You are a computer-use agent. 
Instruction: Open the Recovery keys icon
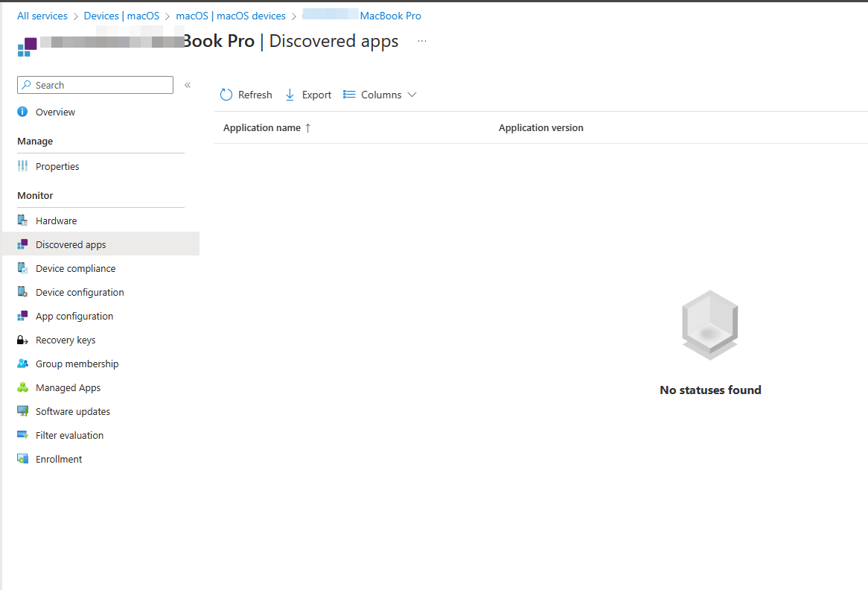(23, 339)
